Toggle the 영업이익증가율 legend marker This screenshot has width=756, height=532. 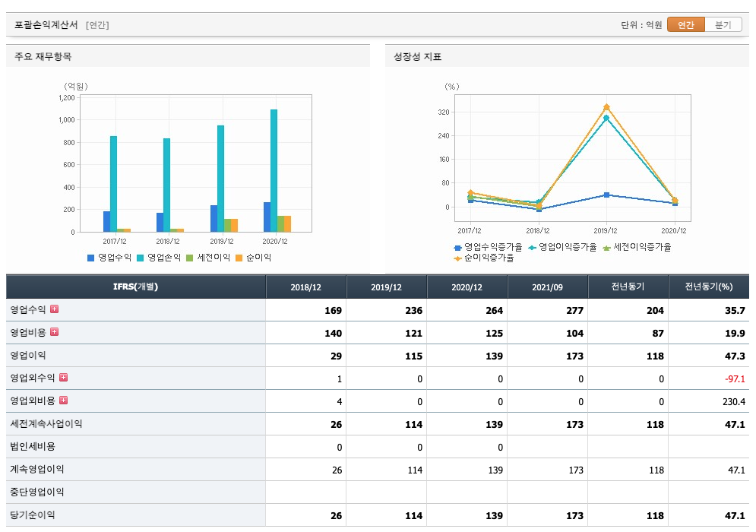point(533,248)
